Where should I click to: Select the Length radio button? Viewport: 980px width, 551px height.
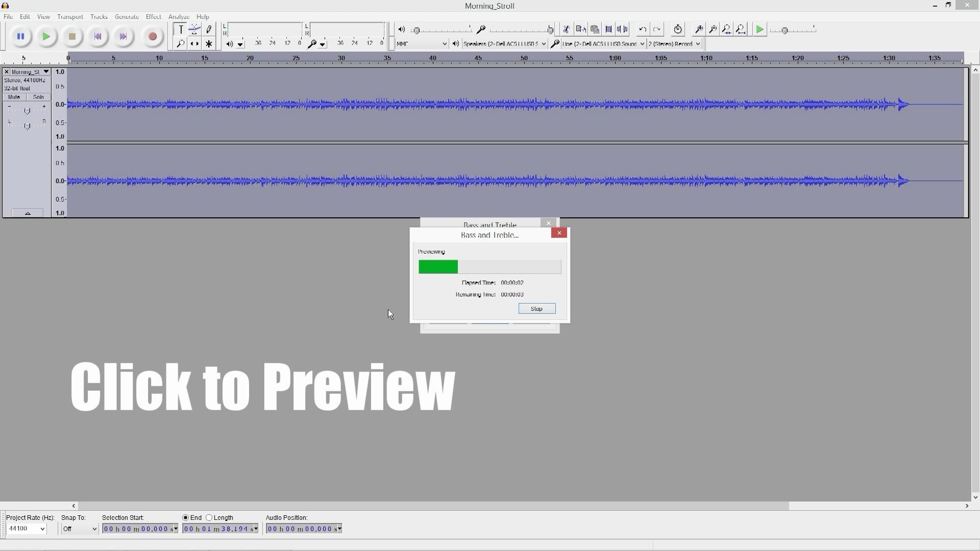(210, 517)
